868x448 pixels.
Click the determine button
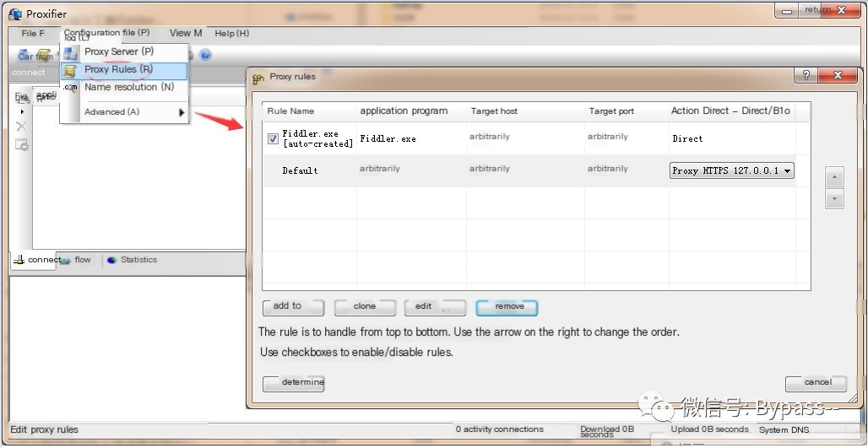point(293,383)
